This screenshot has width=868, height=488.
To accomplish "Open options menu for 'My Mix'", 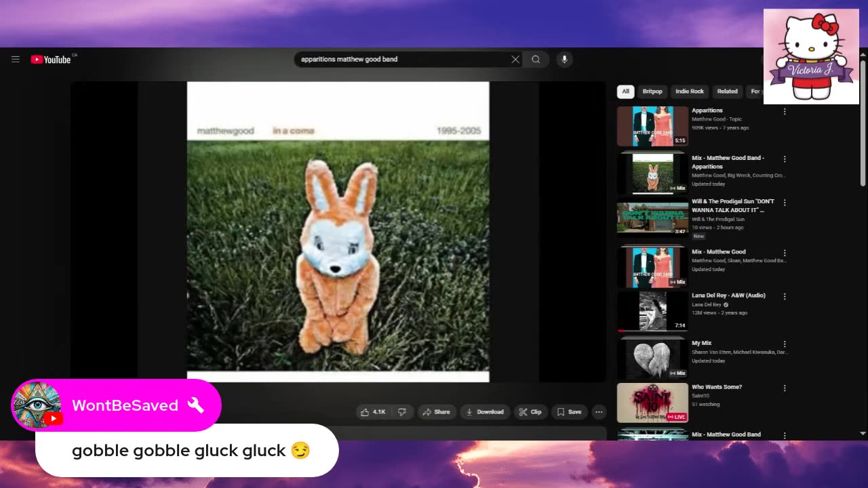I will pyautogui.click(x=785, y=344).
